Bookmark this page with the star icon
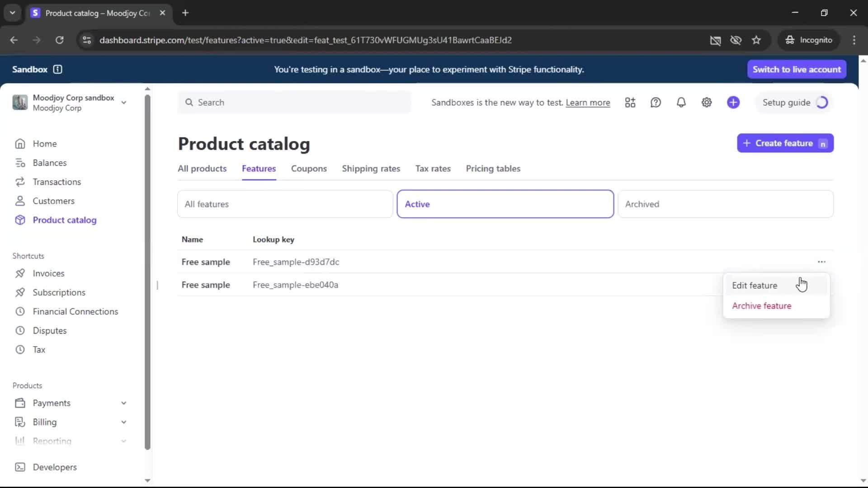Image resolution: width=868 pixels, height=488 pixels. click(x=756, y=40)
